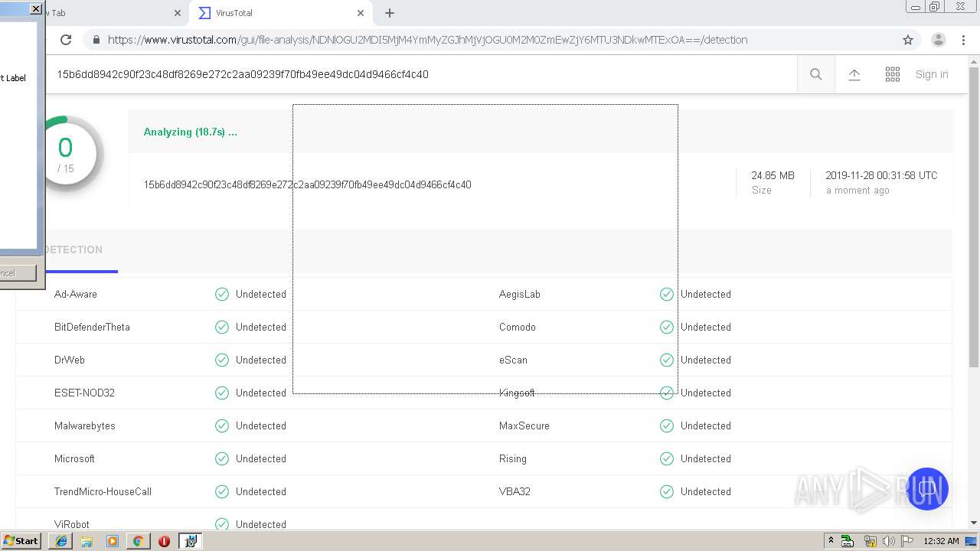Click the hash search input field
The image size is (980, 551).
(x=421, y=74)
